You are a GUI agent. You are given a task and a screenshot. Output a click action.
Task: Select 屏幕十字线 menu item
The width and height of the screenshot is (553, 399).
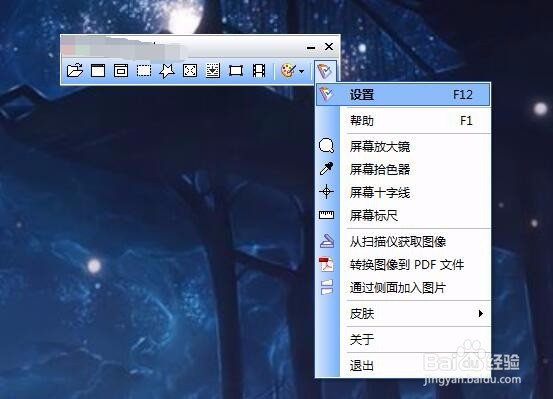pyautogui.click(x=403, y=192)
